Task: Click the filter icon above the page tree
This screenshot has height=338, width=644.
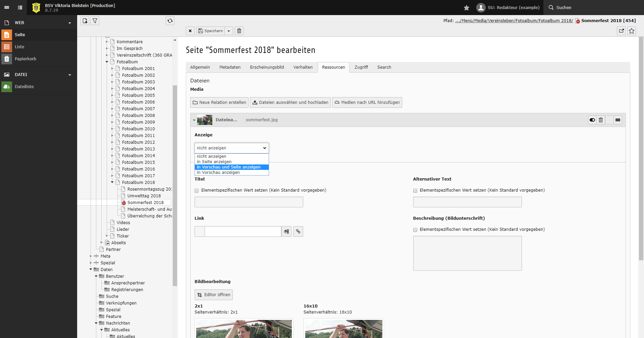Action: [x=95, y=21]
